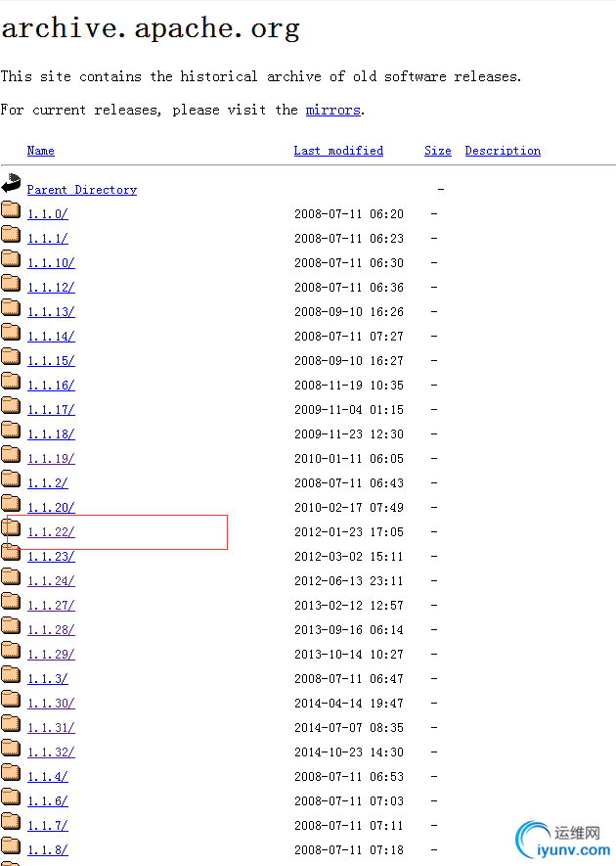Open the 1.1.0/ directory link
Viewport: 616px width, 866px height.
48,213
